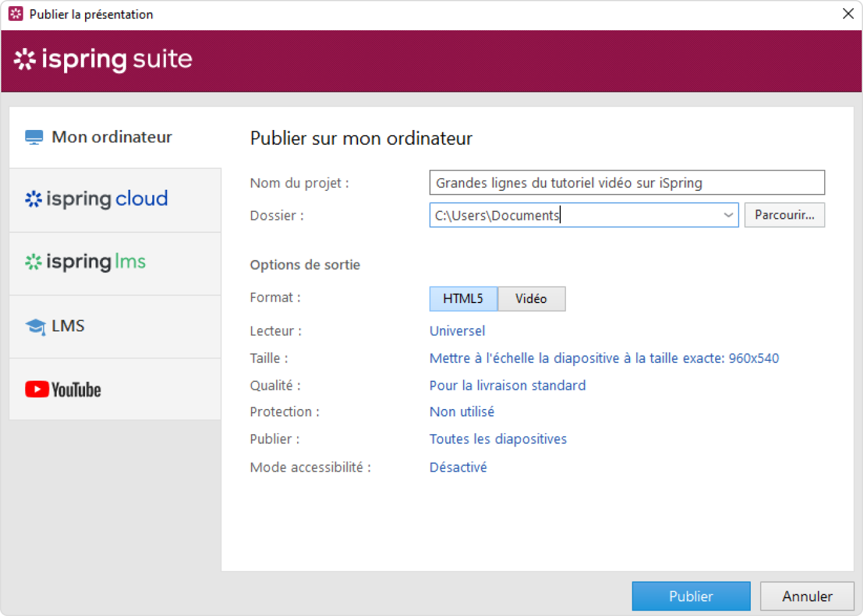Switch the output format to Vidéo
Screen dimensions: 863x616
[531, 299]
